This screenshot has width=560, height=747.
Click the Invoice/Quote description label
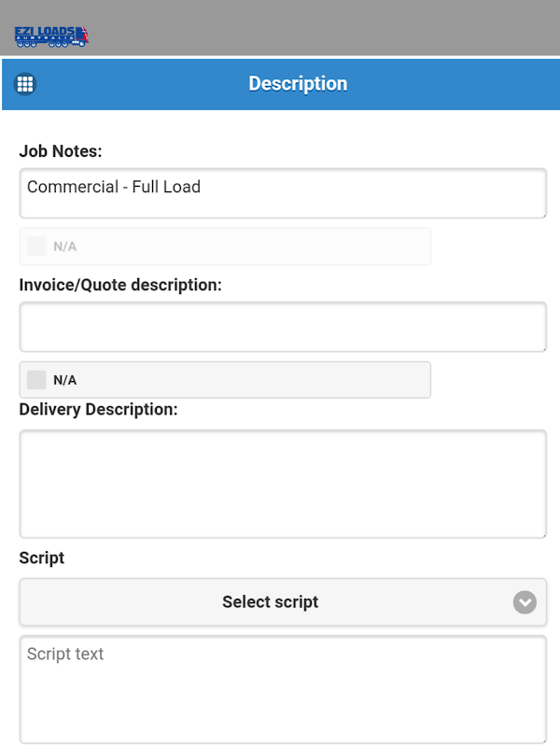pyautogui.click(x=120, y=284)
